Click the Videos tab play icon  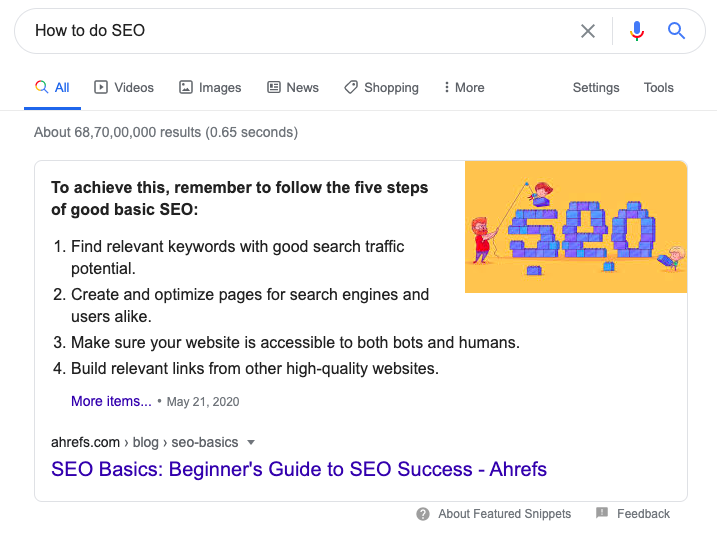[x=101, y=87]
